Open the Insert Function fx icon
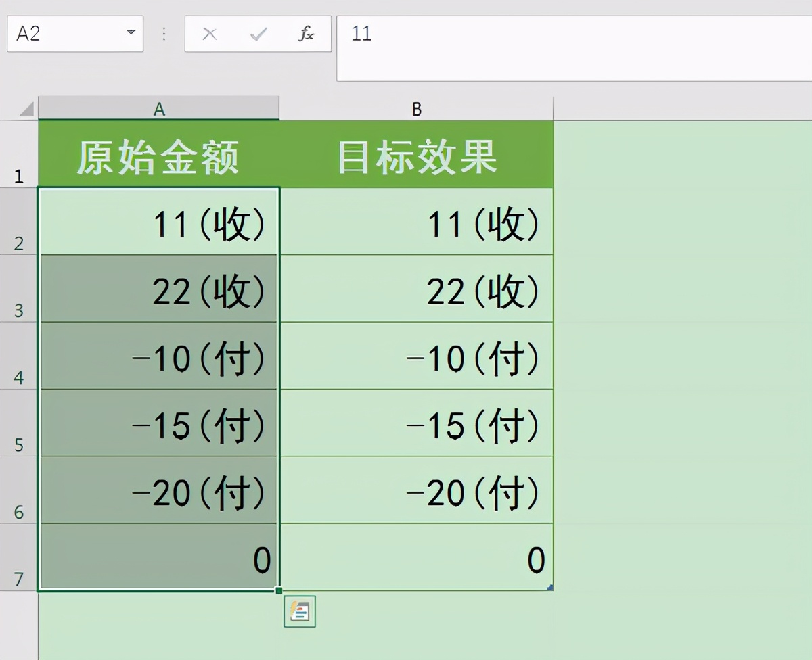Viewport: 812px width, 660px height. [x=306, y=34]
